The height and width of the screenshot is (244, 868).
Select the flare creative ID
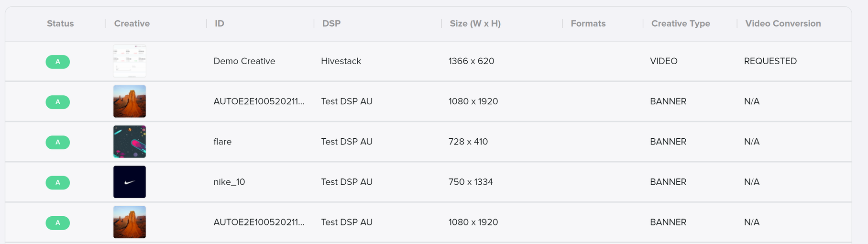[222, 142]
